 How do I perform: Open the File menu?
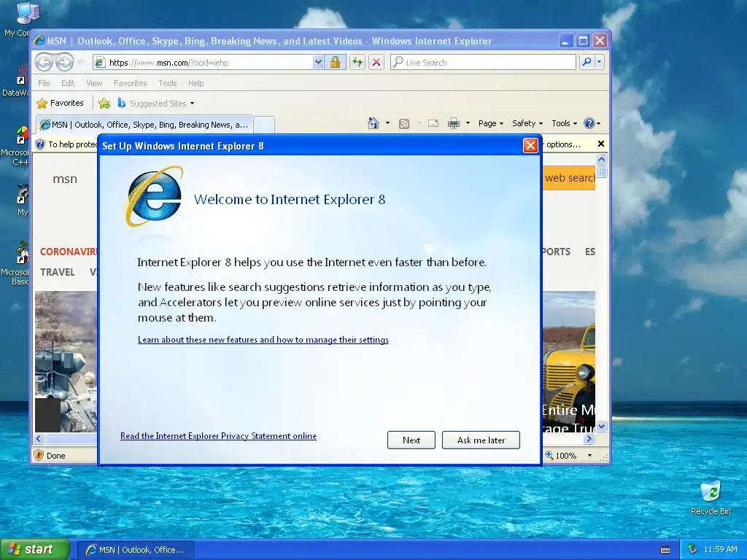click(44, 83)
